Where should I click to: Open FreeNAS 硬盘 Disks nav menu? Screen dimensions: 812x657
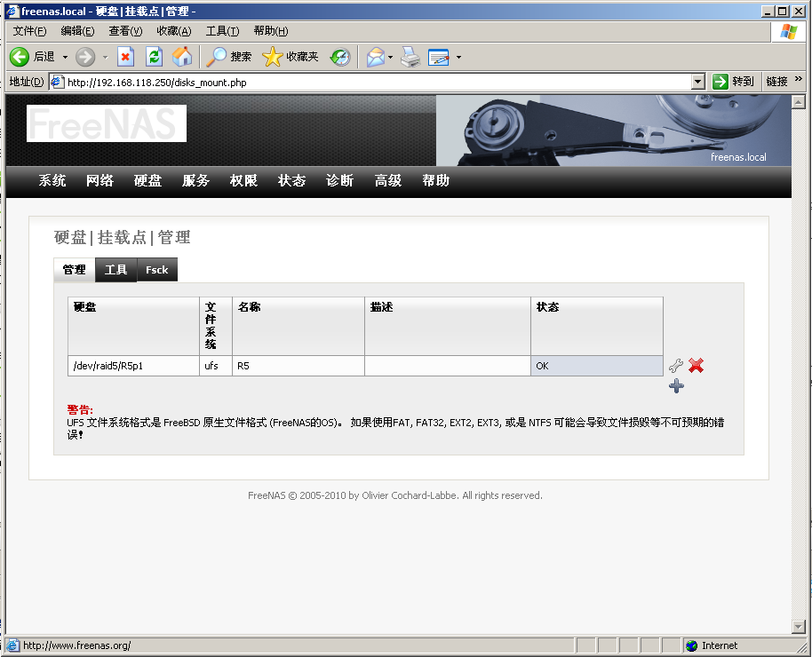pos(148,180)
